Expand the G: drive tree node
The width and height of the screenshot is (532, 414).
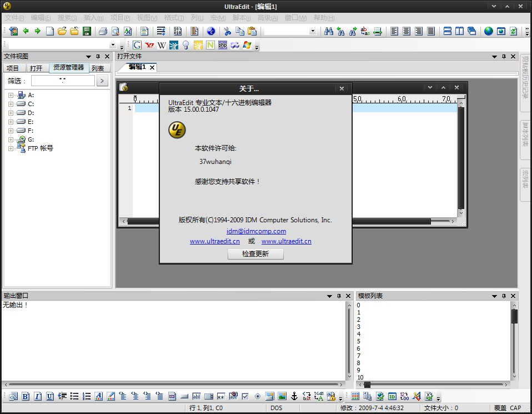pos(11,139)
